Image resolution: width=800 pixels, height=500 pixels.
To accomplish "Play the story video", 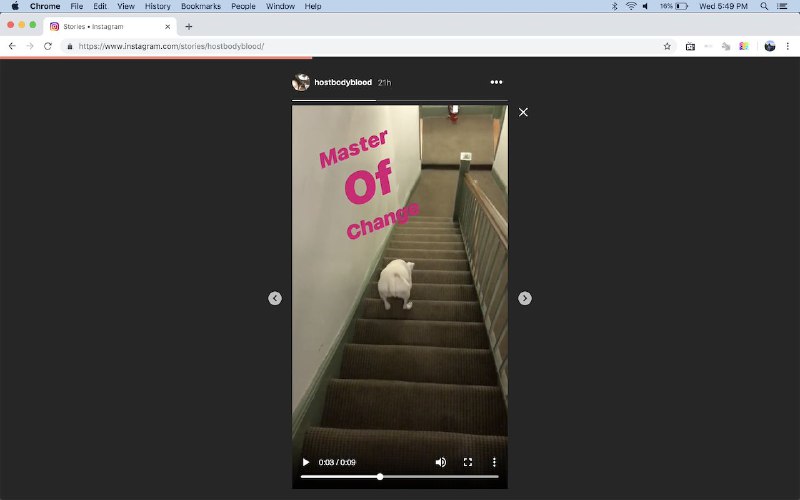I will pyautogui.click(x=306, y=462).
